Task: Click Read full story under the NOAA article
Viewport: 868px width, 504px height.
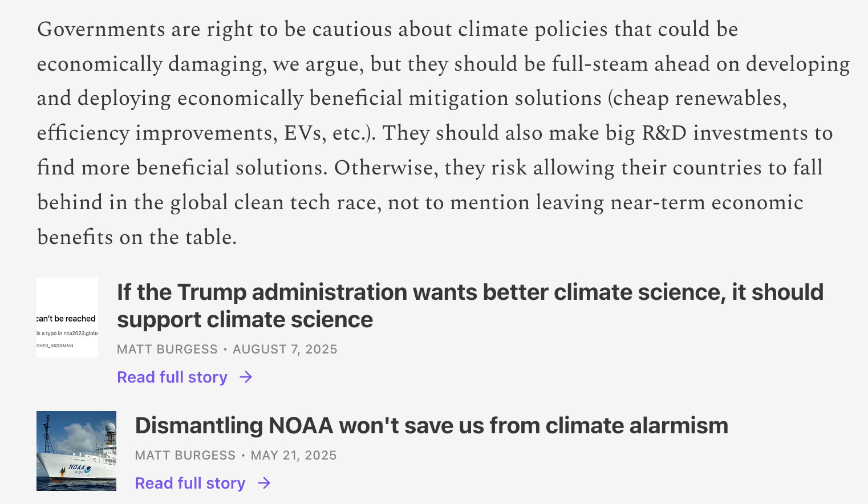Action: [190, 483]
